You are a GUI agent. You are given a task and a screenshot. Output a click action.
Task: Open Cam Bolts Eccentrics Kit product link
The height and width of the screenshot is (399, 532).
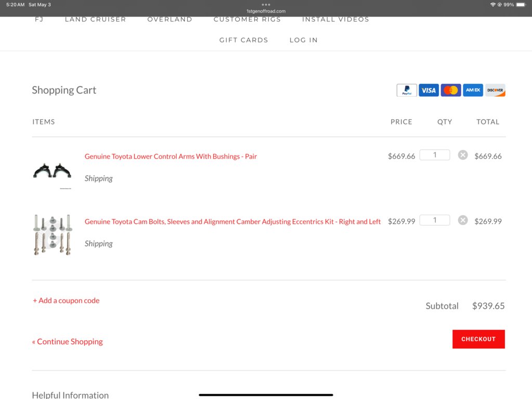[233, 222]
